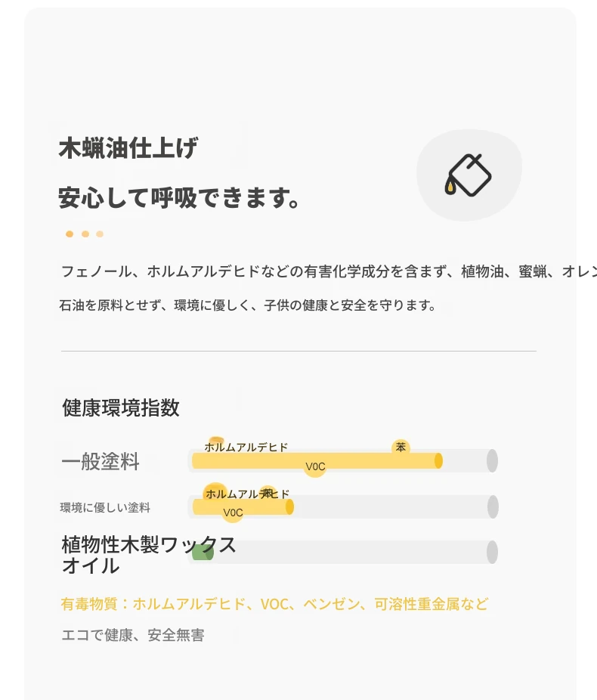The image size is (597, 700).
Task: Click the エコで健康、安全無害 caption
Action: pos(133,635)
